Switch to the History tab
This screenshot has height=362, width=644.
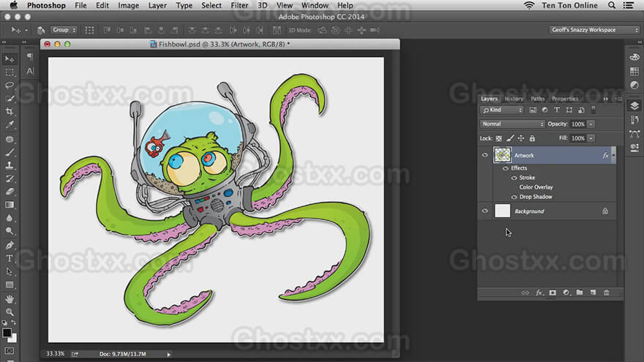click(x=514, y=99)
